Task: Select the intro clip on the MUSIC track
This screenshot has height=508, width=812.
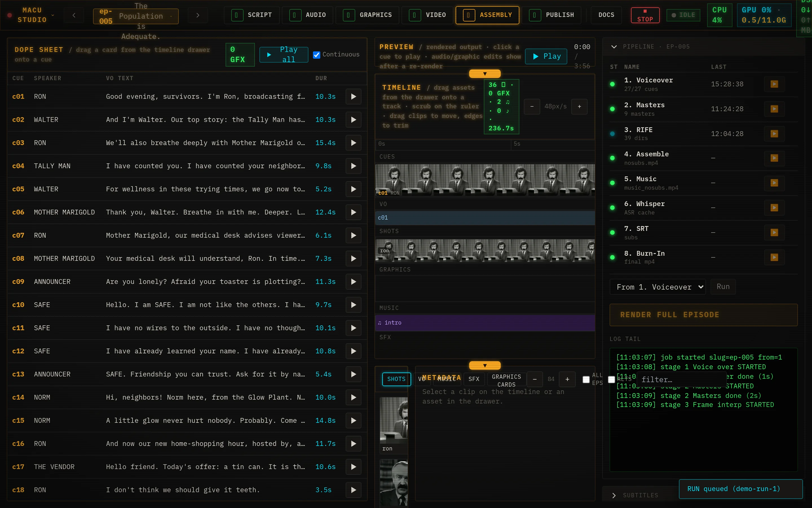Action: 485,323
